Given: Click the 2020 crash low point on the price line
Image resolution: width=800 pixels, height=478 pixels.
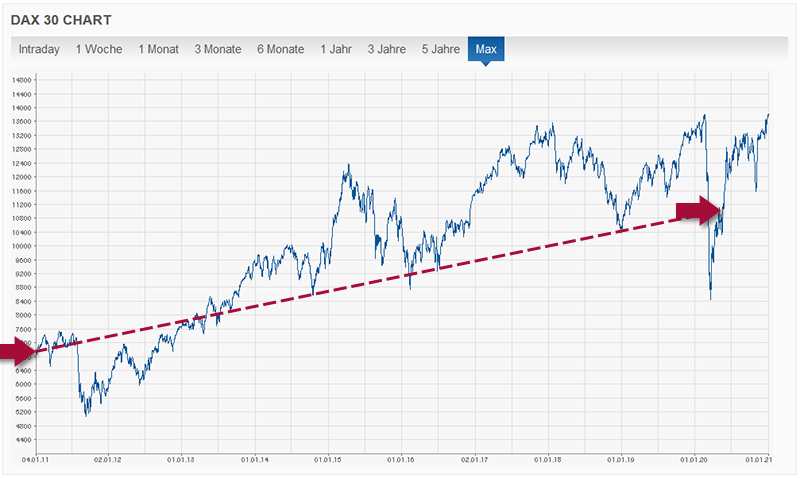Looking at the screenshot, I should click(x=710, y=298).
